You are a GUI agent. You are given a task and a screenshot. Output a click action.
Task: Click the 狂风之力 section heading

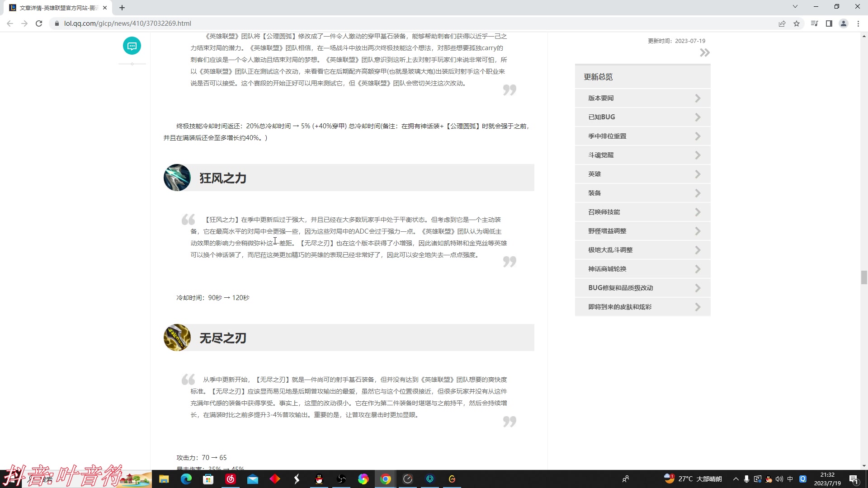click(x=223, y=178)
